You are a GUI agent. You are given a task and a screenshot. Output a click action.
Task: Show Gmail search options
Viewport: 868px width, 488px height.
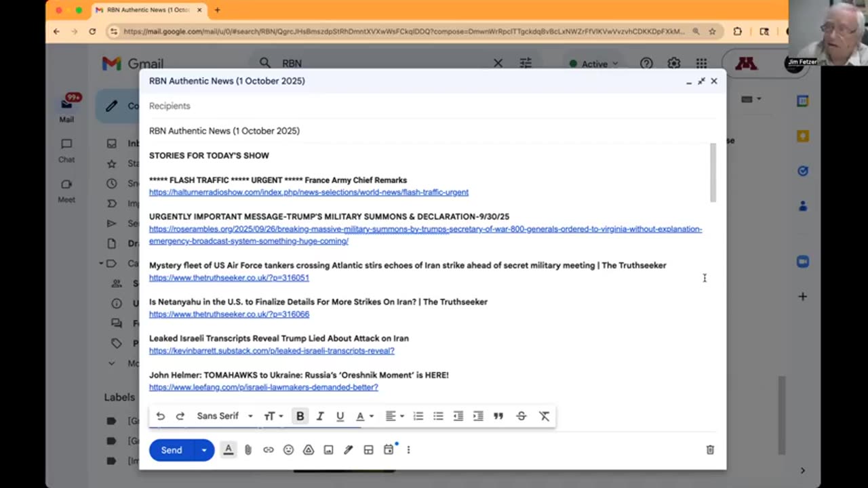coord(526,63)
